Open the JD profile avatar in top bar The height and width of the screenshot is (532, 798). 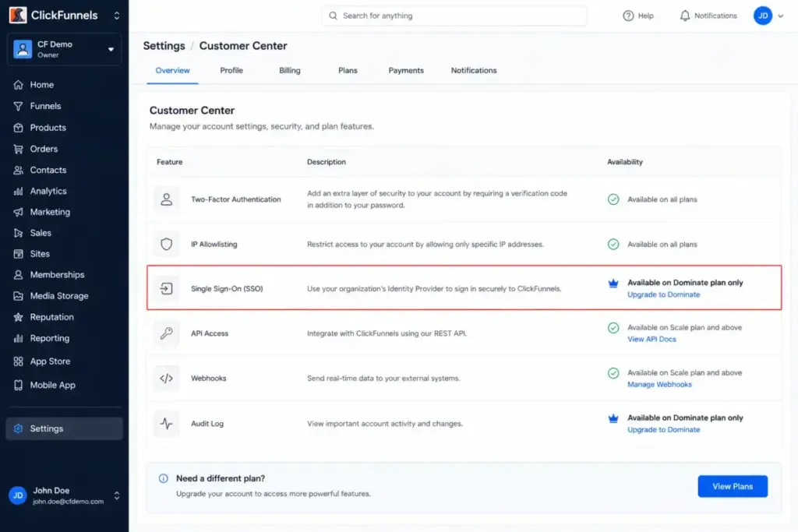[763, 16]
